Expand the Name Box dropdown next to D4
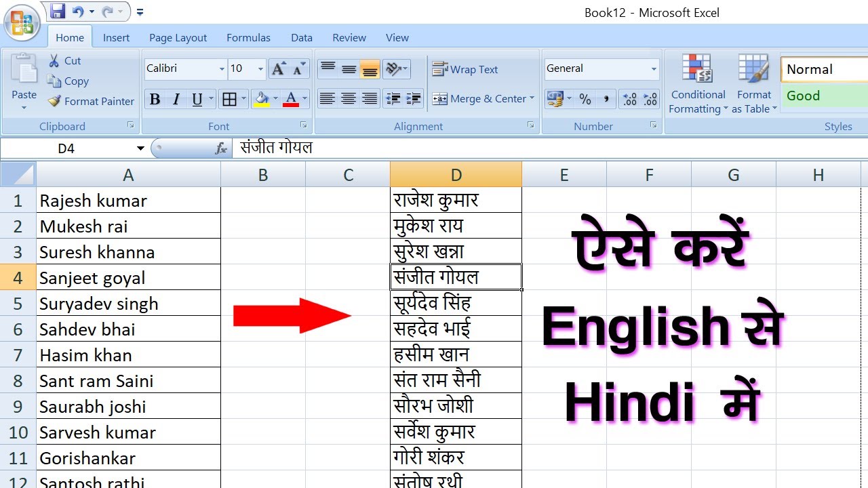This screenshot has height=488, width=868. click(x=140, y=148)
